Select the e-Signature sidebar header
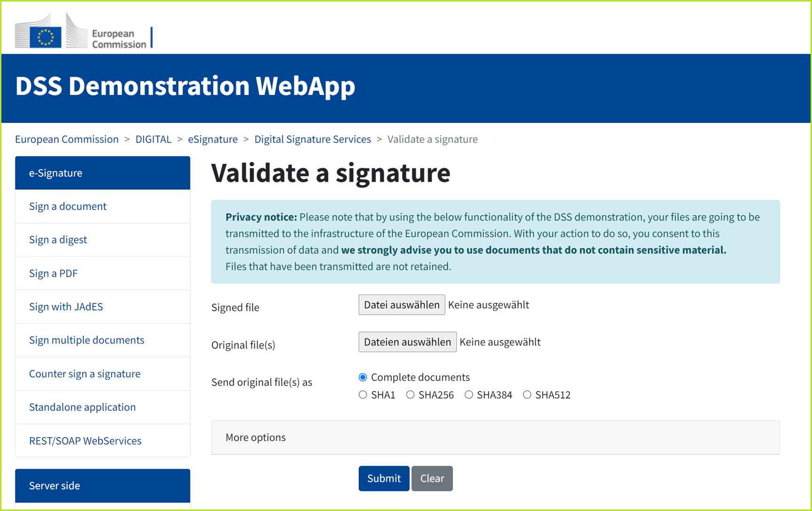Image resolution: width=812 pixels, height=511 pixels. tap(55, 173)
